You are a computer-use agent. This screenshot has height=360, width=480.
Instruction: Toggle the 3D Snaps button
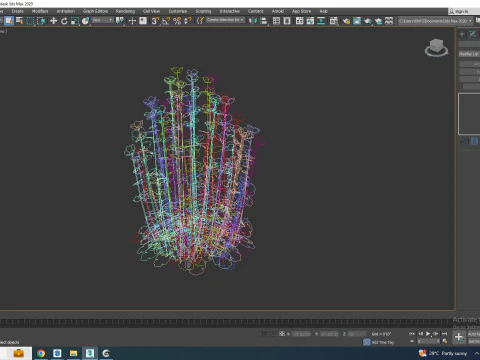(x=155, y=21)
